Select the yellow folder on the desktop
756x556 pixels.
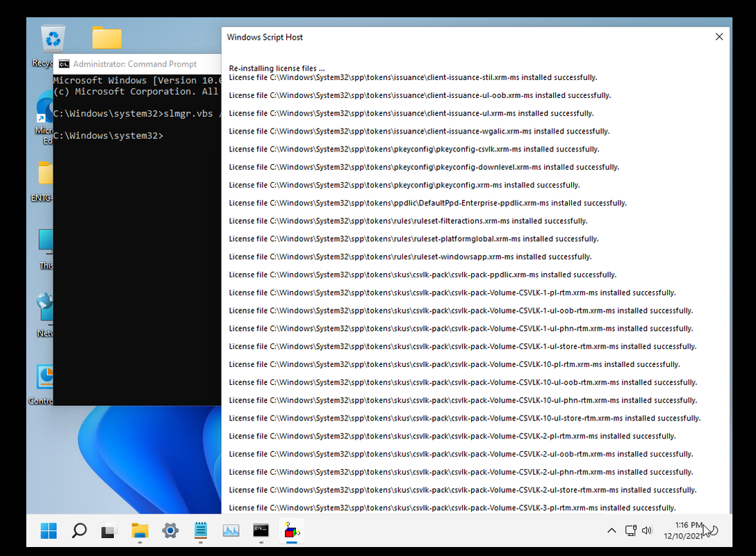106,38
